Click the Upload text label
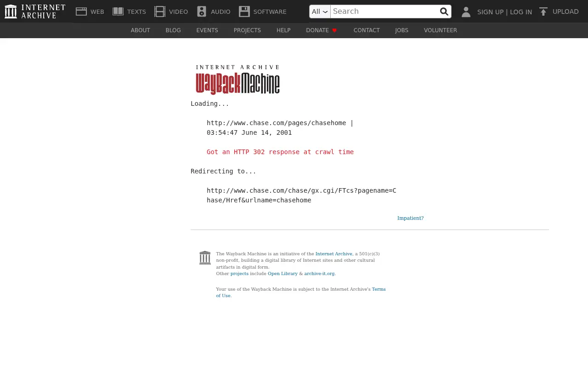Viewport: 588px width, 368px height. coord(565,11)
